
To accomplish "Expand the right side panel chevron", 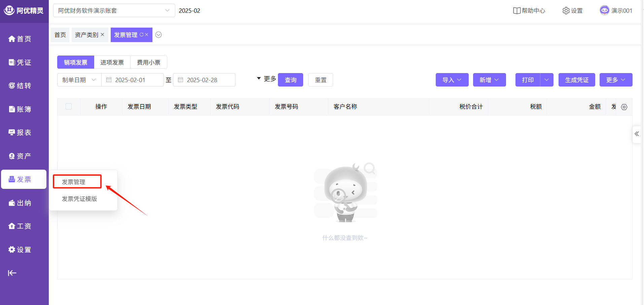I will click(637, 134).
